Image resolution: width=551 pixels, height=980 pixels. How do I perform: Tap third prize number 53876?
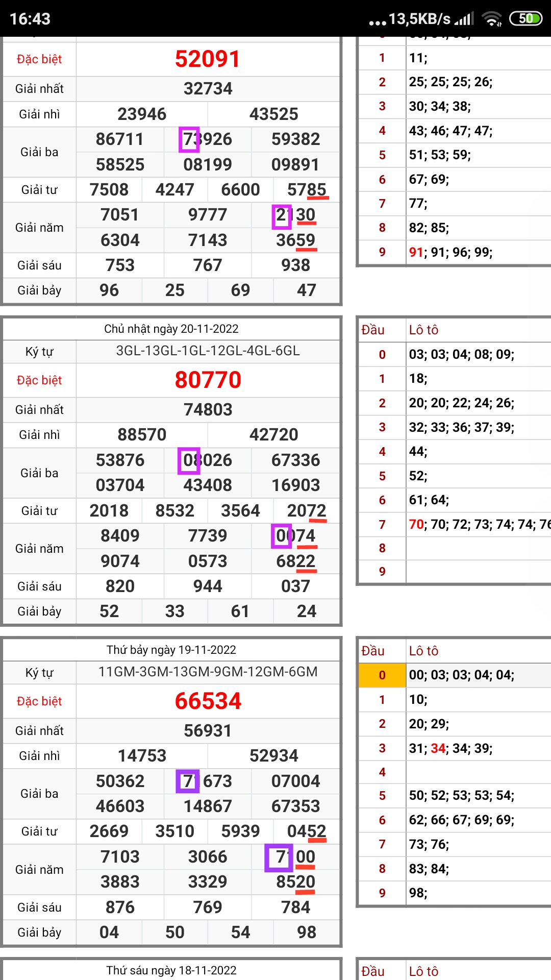[x=120, y=460]
